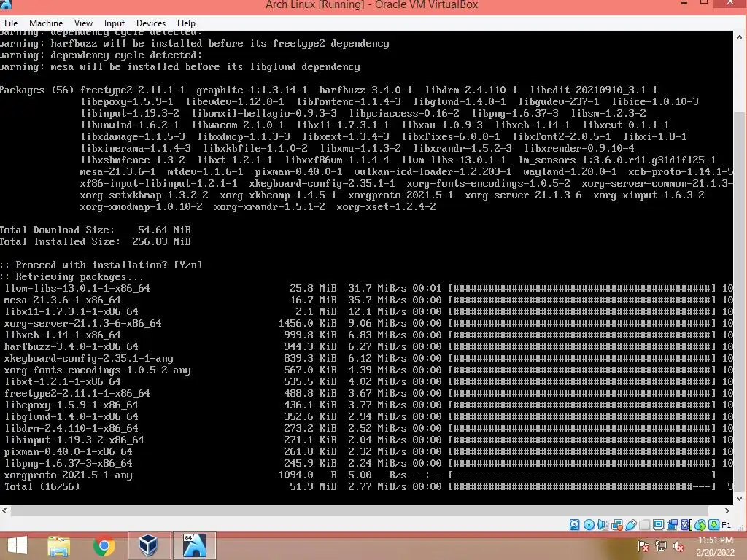
Task: Click the 'xorg-fonts-encodings-1.0.5-2-any' download row
Action: (x=366, y=370)
